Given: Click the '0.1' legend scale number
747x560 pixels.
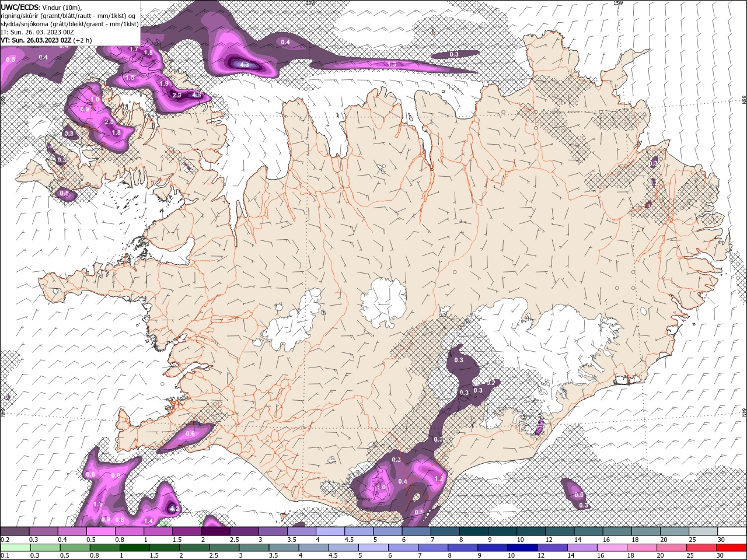Looking at the screenshot, I should pyautogui.click(x=4, y=556).
